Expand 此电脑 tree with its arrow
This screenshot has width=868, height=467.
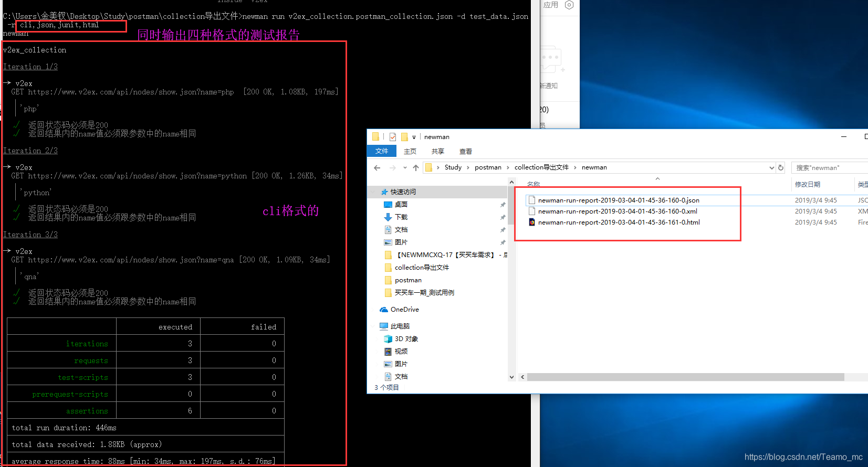tap(374, 326)
